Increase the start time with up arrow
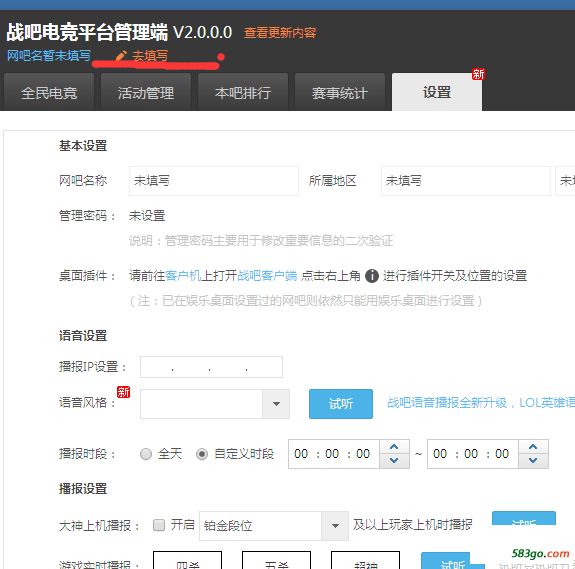 394,447
